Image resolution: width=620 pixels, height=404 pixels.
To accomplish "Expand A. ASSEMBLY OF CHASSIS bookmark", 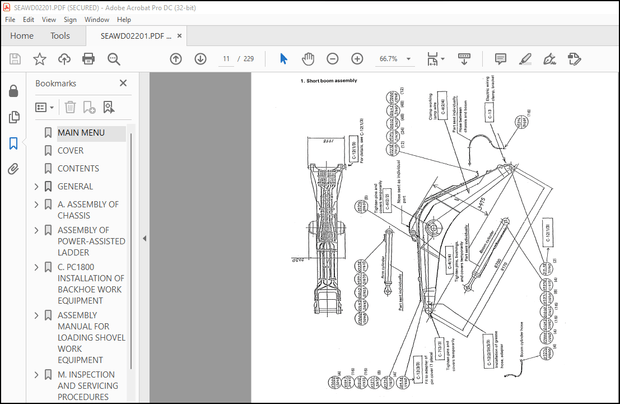I will tap(36, 204).
